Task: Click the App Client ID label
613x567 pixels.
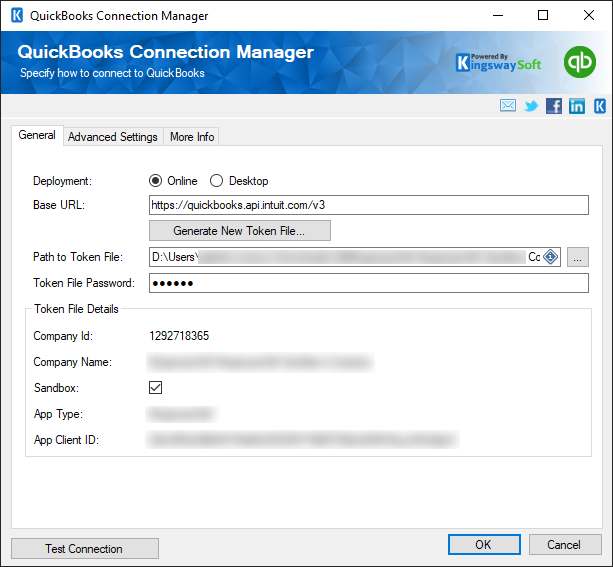Action: coord(66,440)
